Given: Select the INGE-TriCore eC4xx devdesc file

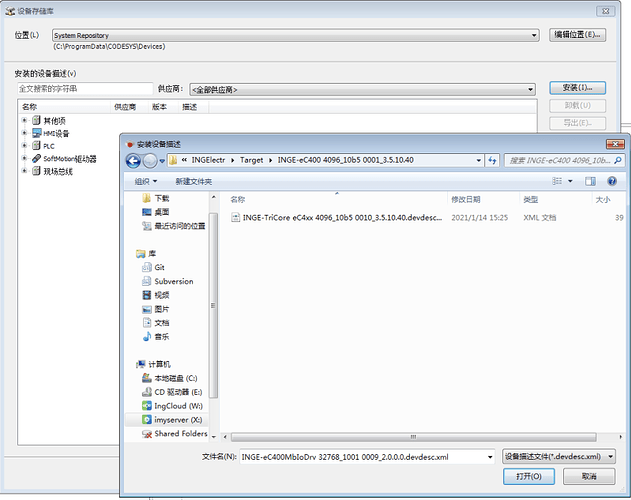Looking at the screenshot, I should (x=336, y=217).
